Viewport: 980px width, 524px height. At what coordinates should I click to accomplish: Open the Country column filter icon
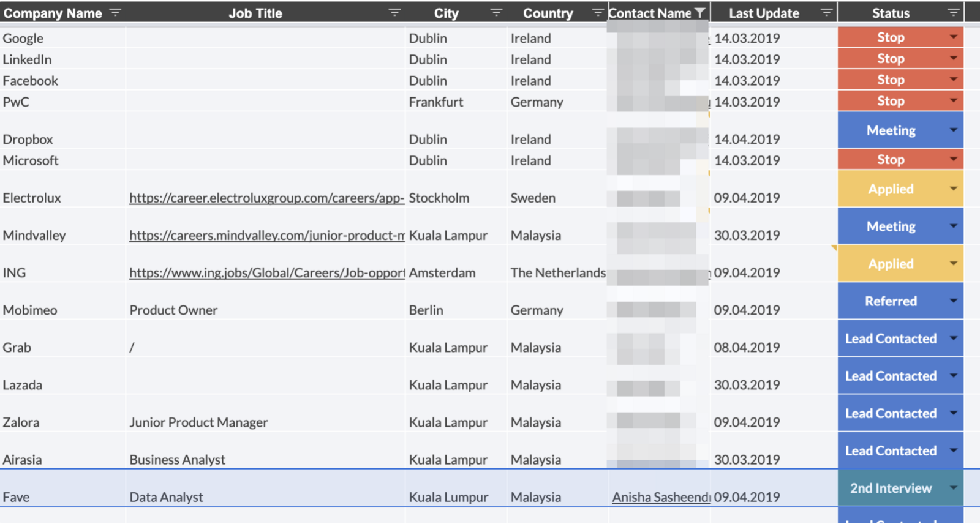pos(598,13)
